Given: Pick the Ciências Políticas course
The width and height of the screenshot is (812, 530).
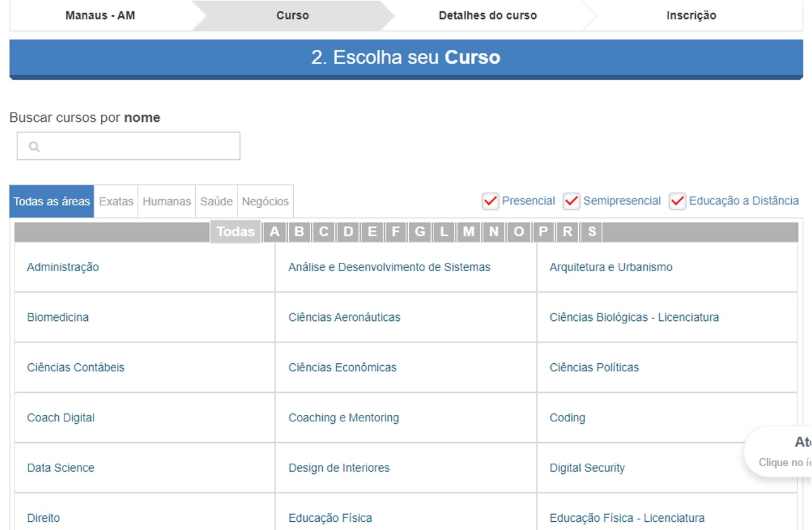Looking at the screenshot, I should (x=594, y=368).
